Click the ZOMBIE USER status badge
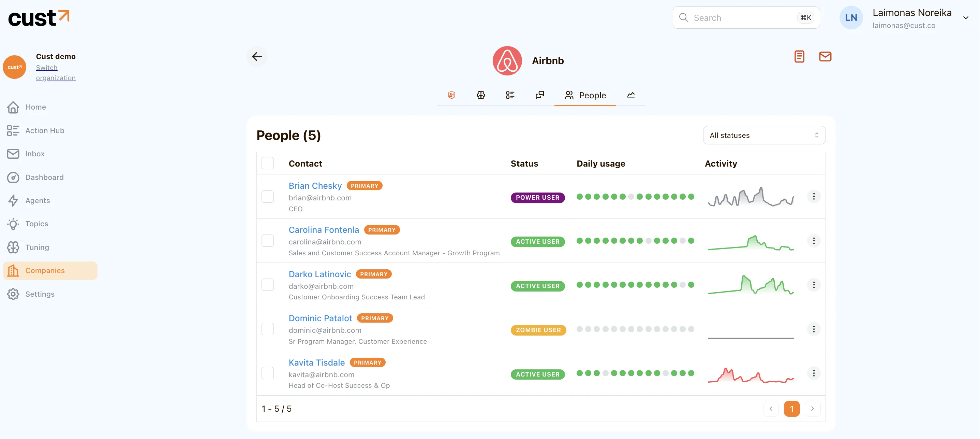Viewport: 980px width, 439px height. point(538,330)
